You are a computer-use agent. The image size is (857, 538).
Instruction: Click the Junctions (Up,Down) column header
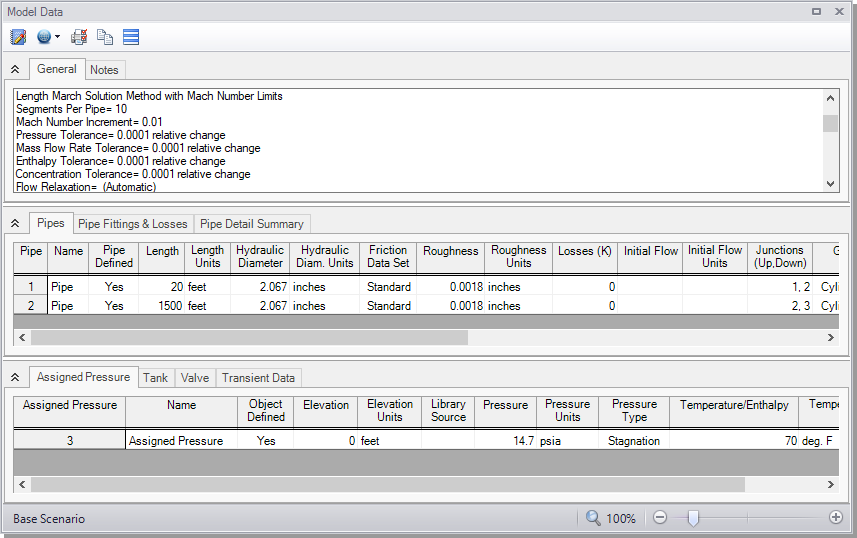click(780, 257)
